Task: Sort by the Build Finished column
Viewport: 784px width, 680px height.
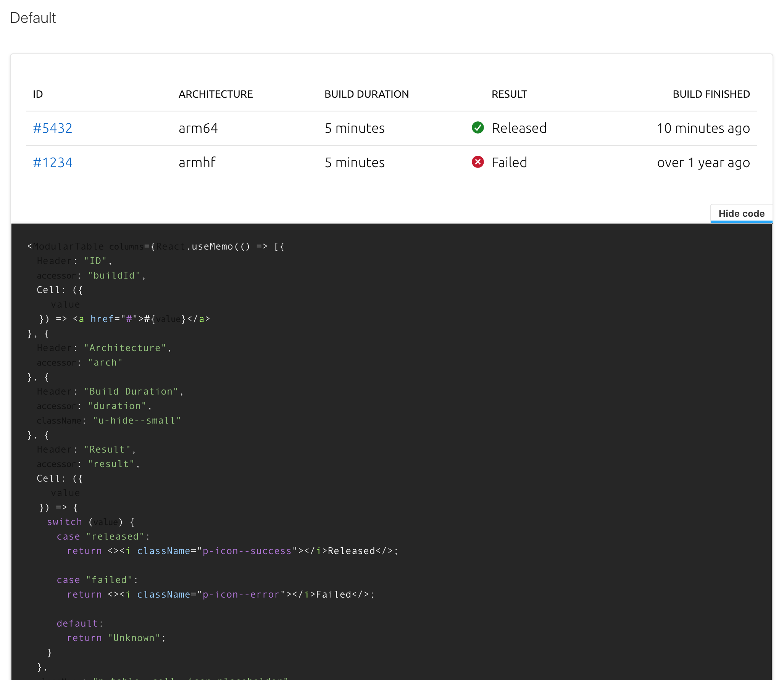Action: point(711,94)
